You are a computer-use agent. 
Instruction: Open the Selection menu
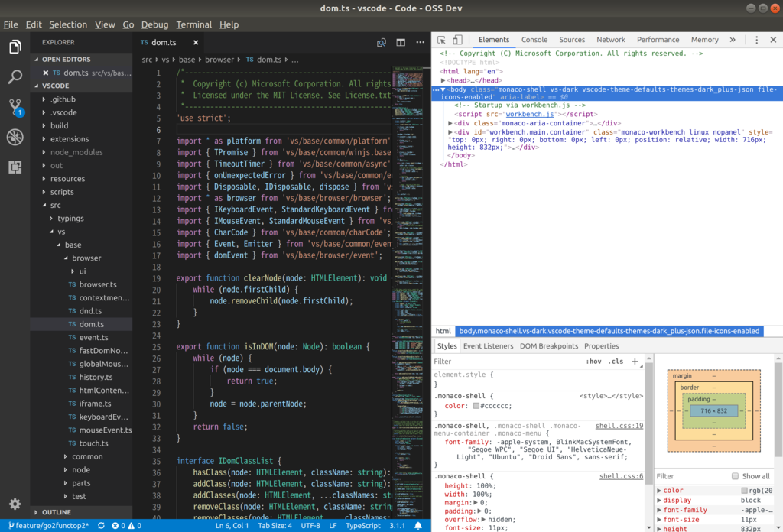68,24
